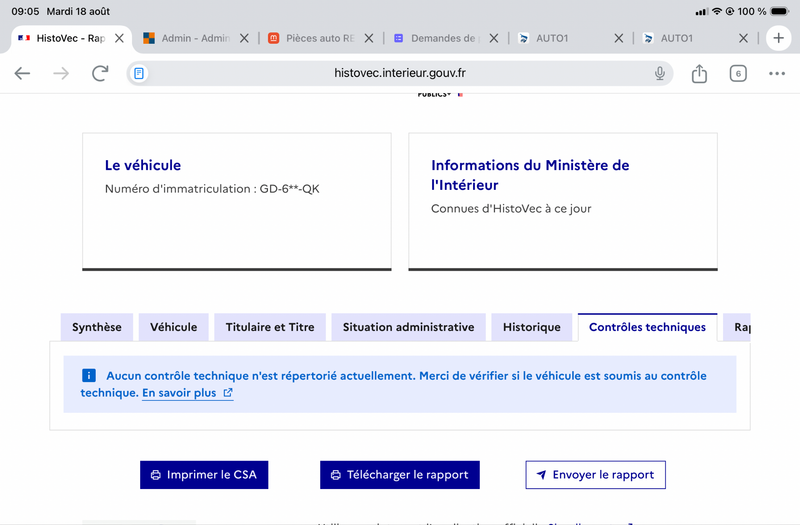Click the external link icon after En savoir plus

pyautogui.click(x=228, y=393)
